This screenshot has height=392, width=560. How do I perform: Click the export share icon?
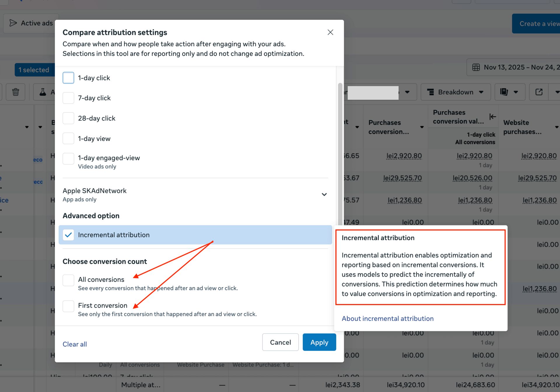[x=539, y=92]
